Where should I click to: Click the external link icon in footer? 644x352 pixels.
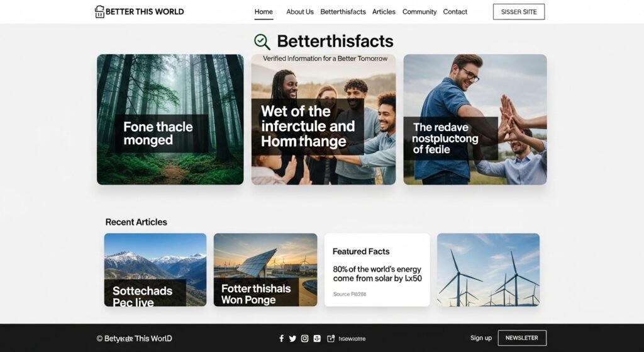[331, 338]
